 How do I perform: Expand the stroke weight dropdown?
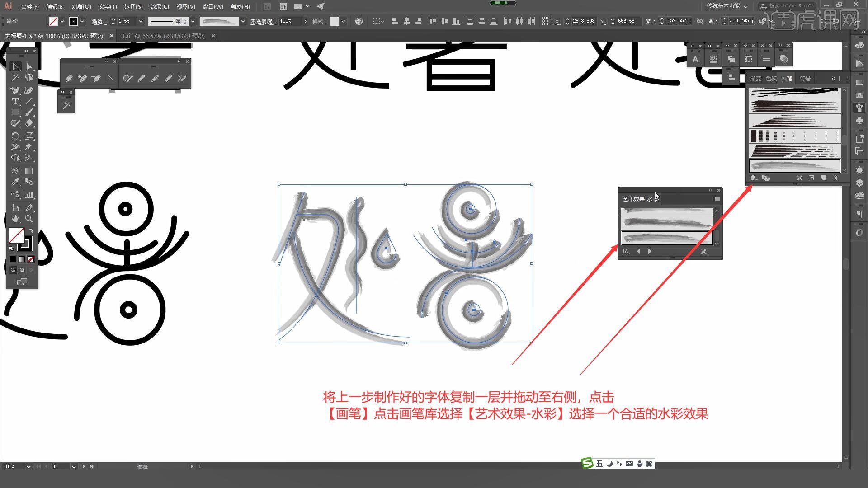(141, 21)
